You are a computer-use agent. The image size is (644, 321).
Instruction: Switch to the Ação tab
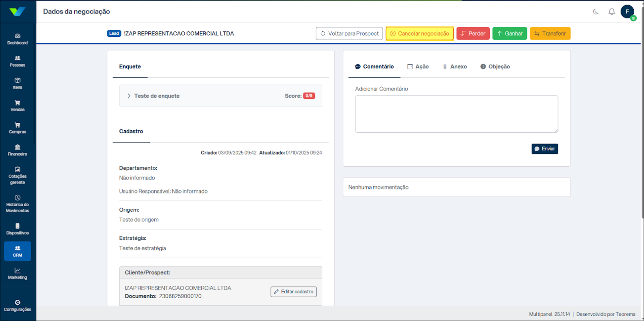(418, 67)
